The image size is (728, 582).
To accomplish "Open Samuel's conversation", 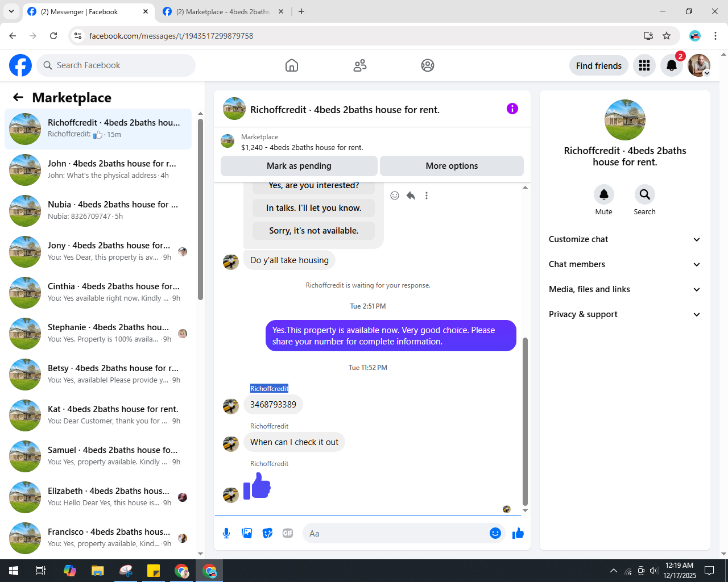I will (x=98, y=456).
